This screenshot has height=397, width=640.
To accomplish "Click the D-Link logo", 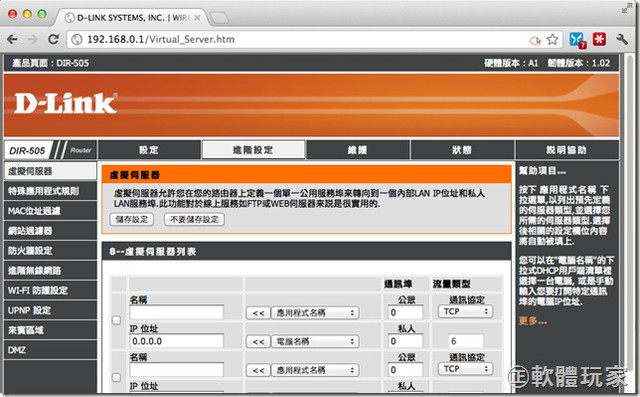I will coord(65,103).
